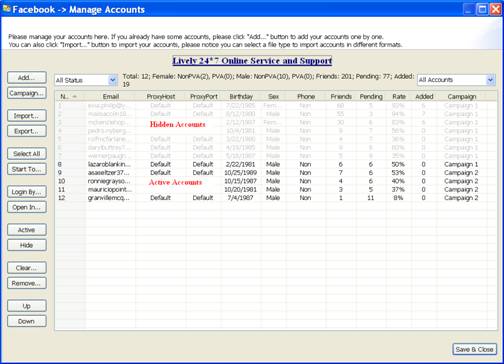The image size is (504, 364).
Task: Click Save & Close button
Action: click(474, 349)
